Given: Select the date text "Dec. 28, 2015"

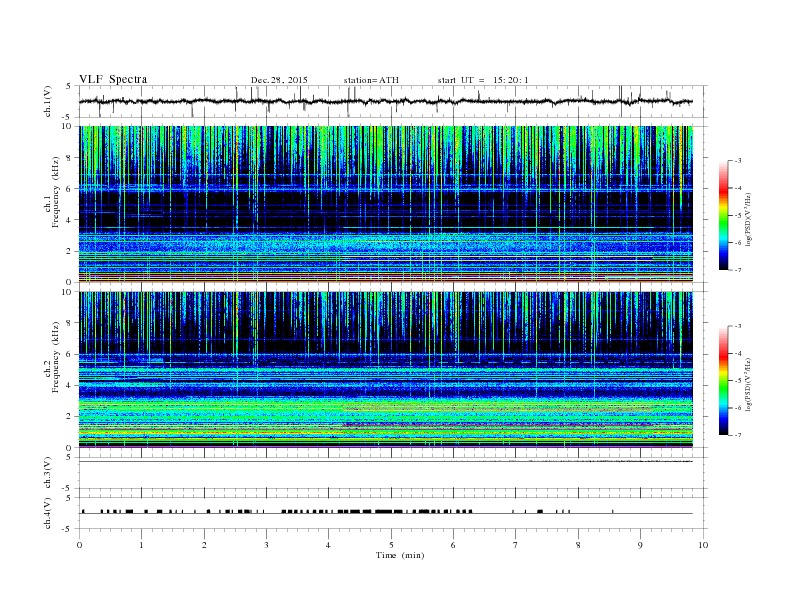Looking at the screenshot, I should pyautogui.click(x=279, y=80).
